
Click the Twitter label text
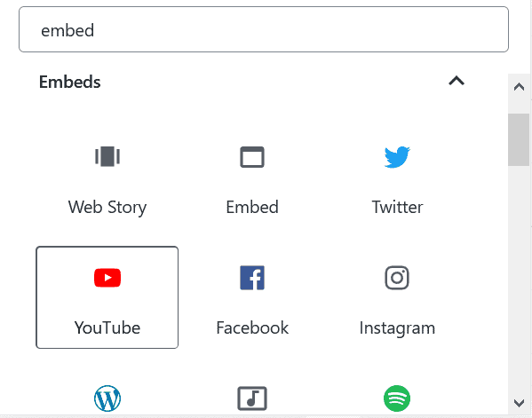pyautogui.click(x=397, y=207)
